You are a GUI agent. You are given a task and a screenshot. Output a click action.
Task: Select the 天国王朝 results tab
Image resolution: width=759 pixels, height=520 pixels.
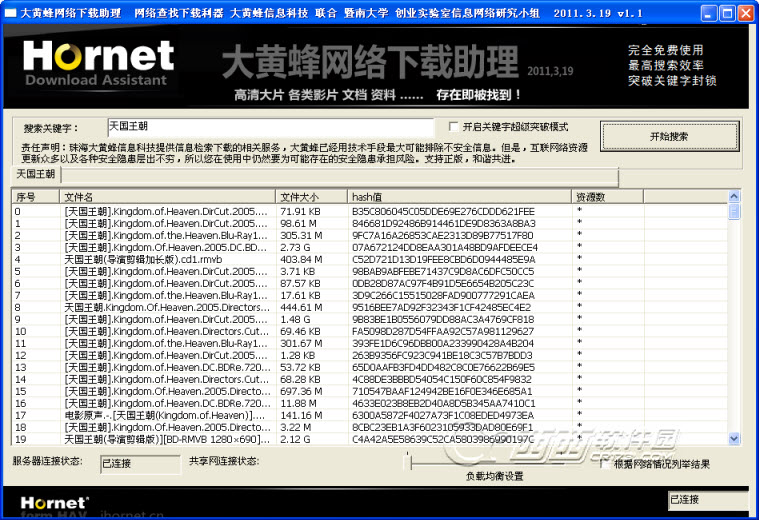point(36,174)
